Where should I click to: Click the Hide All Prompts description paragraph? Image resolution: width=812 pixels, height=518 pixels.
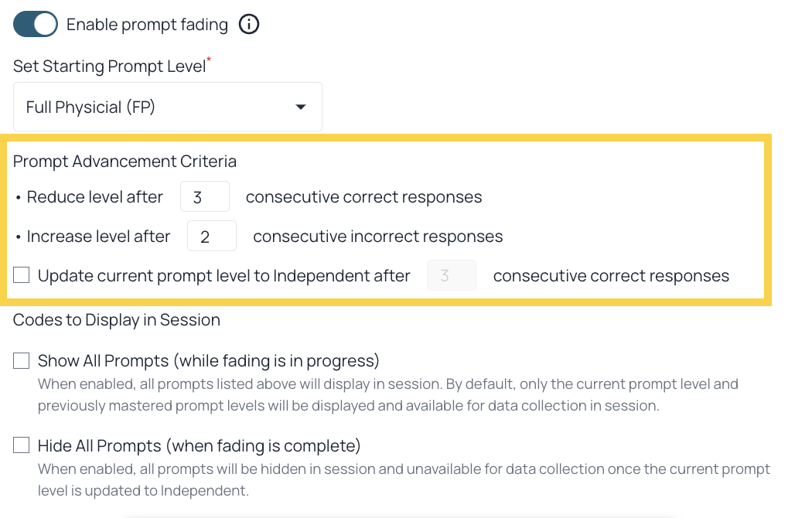pyautogui.click(x=404, y=479)
